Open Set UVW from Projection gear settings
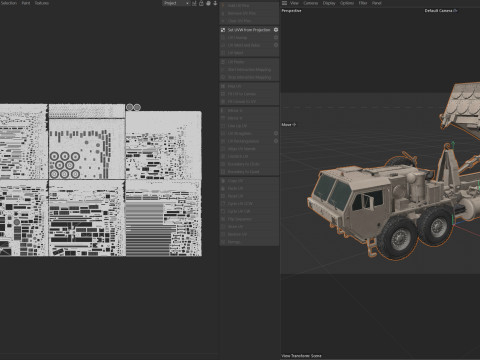The width and height of the screenshot is (480, 360). tap(276, 30)
